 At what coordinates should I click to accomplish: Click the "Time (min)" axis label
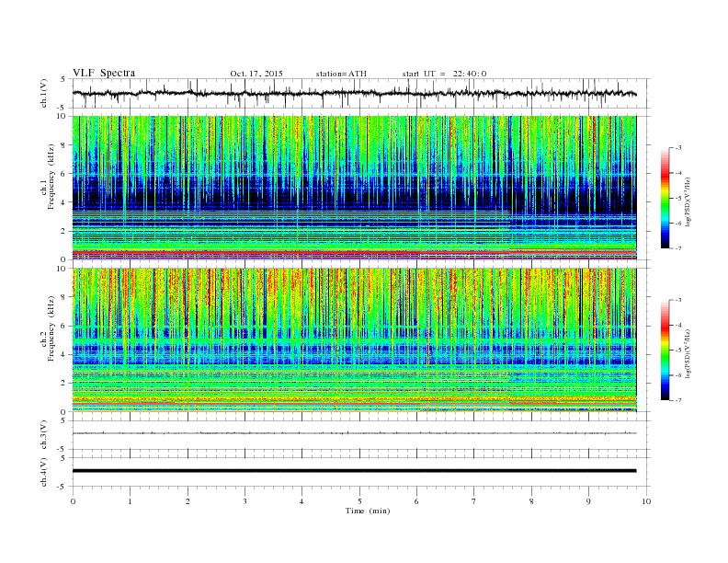point(368,511)
